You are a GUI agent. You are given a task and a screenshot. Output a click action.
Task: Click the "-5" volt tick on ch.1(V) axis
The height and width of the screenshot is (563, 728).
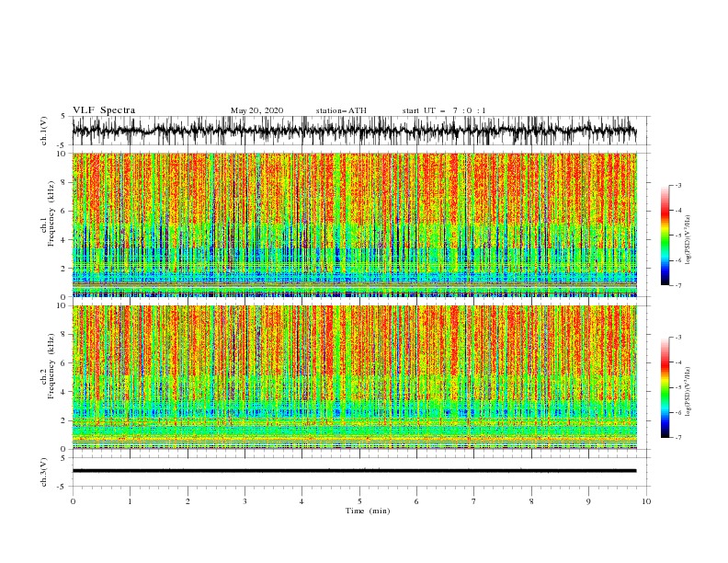62,145
